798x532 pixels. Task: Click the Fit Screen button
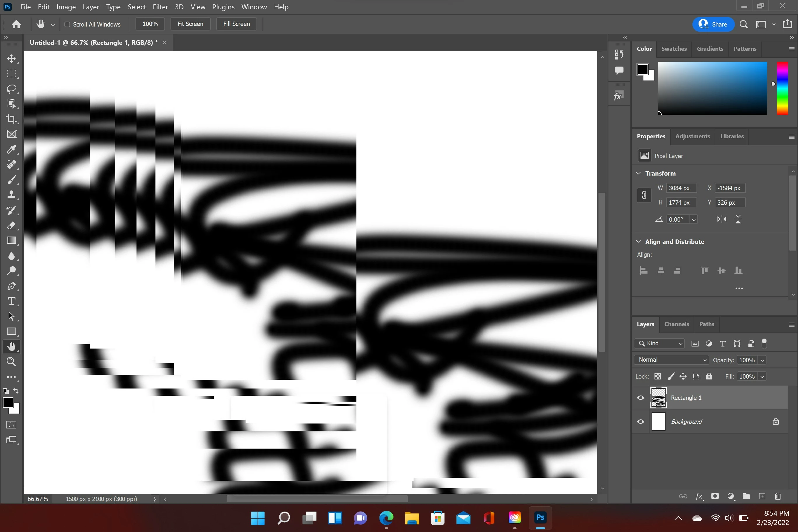(x=190, y=24)
